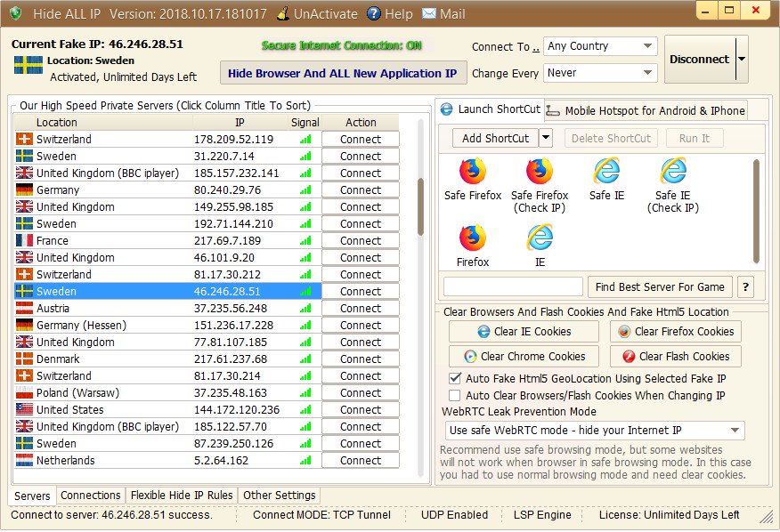Click the United States flag icon
The image size is (780, 532).
click(24, 410)
